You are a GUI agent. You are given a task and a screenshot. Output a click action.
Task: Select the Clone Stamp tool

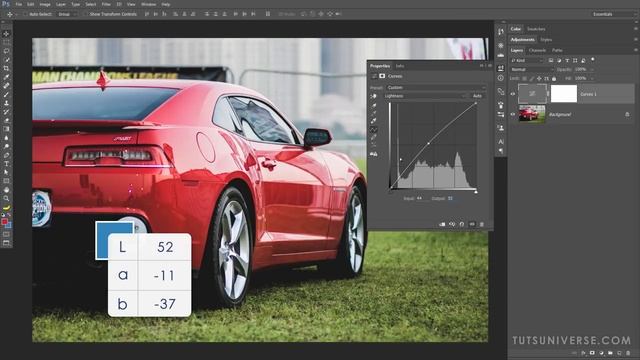pyautogui.click(x=6, y=103)
